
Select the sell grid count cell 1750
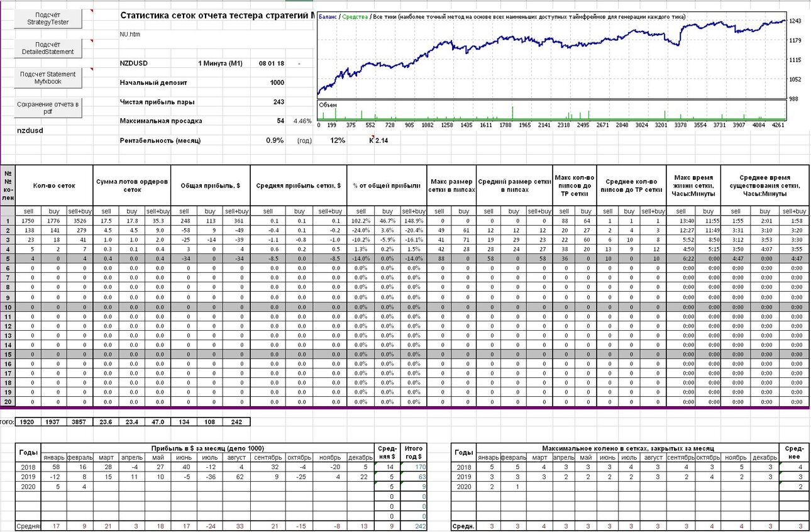28,221
